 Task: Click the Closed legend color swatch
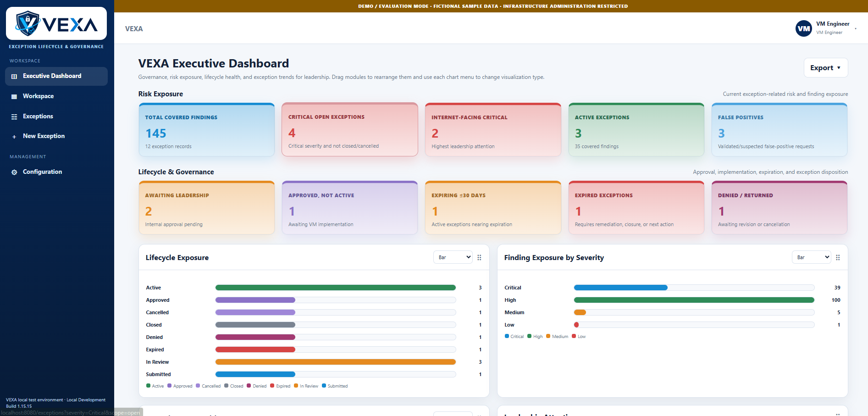(226, 386)
